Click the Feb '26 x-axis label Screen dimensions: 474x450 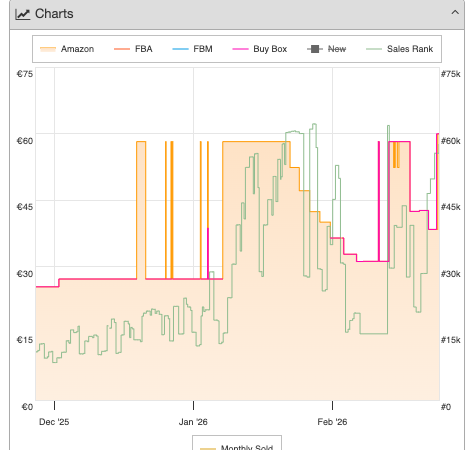pyautogui.click(x=332, y=422)
